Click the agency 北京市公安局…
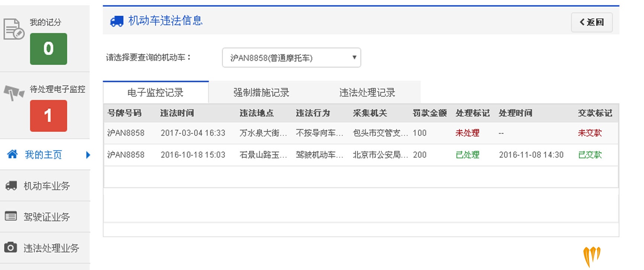 380,155
